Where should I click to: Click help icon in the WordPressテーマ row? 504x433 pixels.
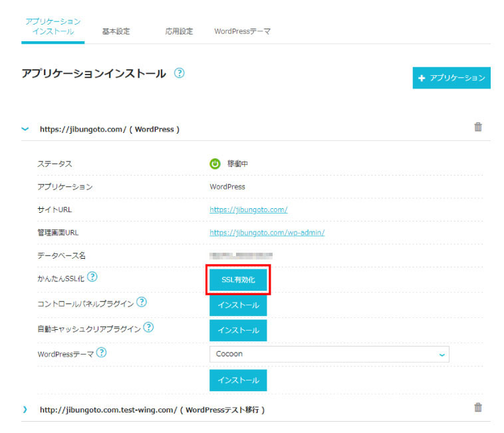(101, 353)
